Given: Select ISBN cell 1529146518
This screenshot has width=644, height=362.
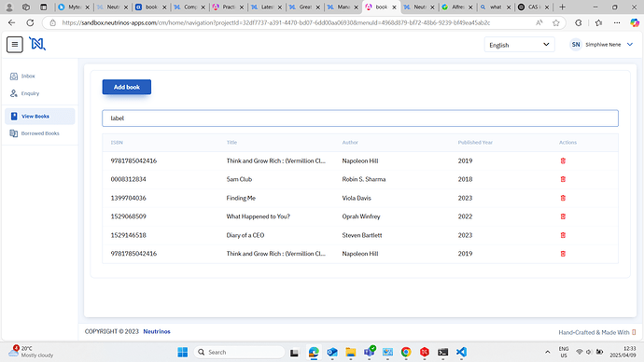Looking at the screenshot, I should pos(128,235).
